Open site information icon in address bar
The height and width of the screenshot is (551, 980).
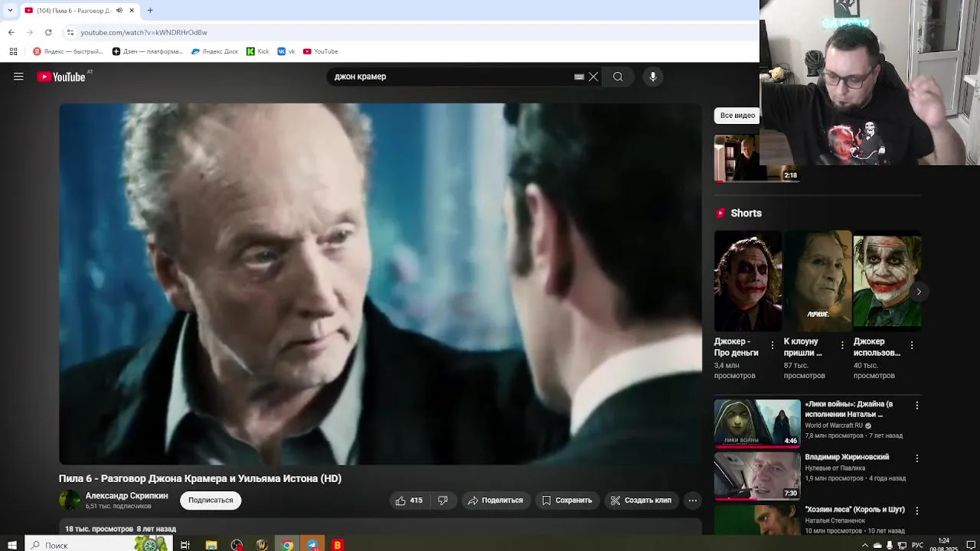[x=70, y=32]
